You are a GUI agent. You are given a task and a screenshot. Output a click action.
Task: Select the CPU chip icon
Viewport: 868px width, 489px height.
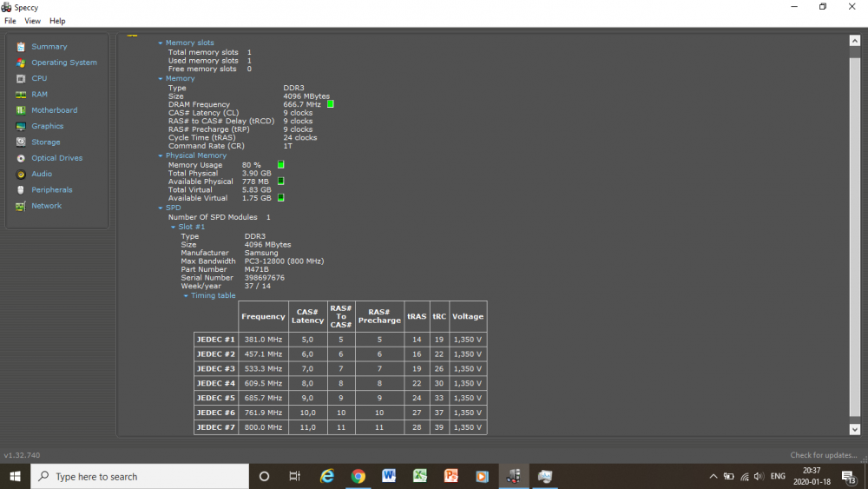[x=21, y=79]
